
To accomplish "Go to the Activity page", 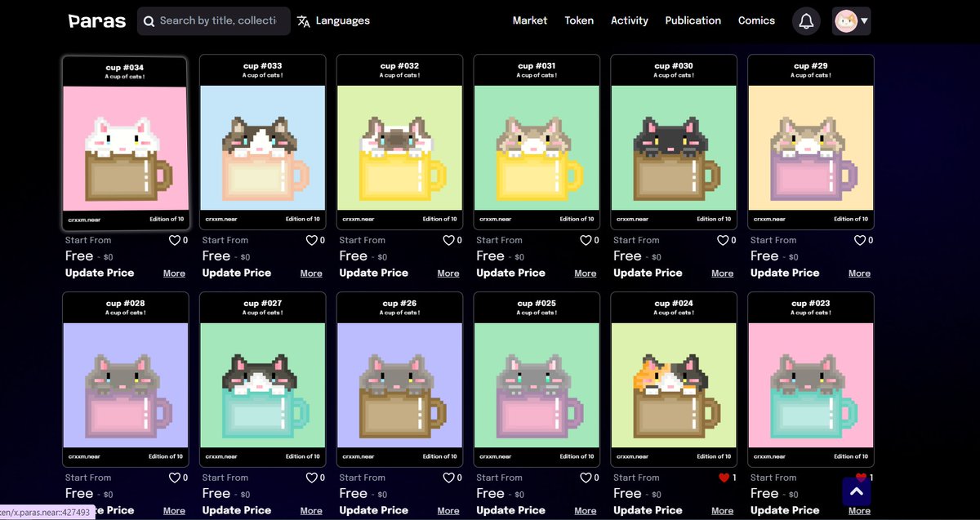I will click(630, 20).
